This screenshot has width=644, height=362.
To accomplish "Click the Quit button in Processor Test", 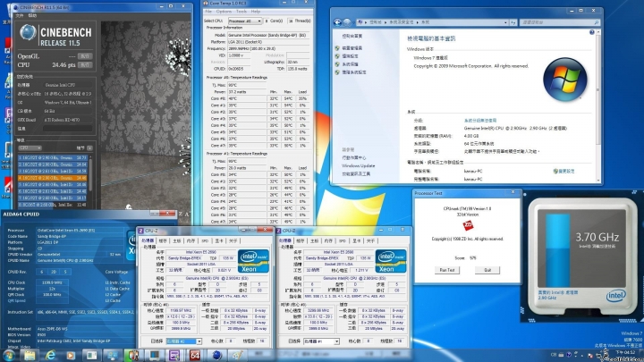I will [x=482, y=268].
